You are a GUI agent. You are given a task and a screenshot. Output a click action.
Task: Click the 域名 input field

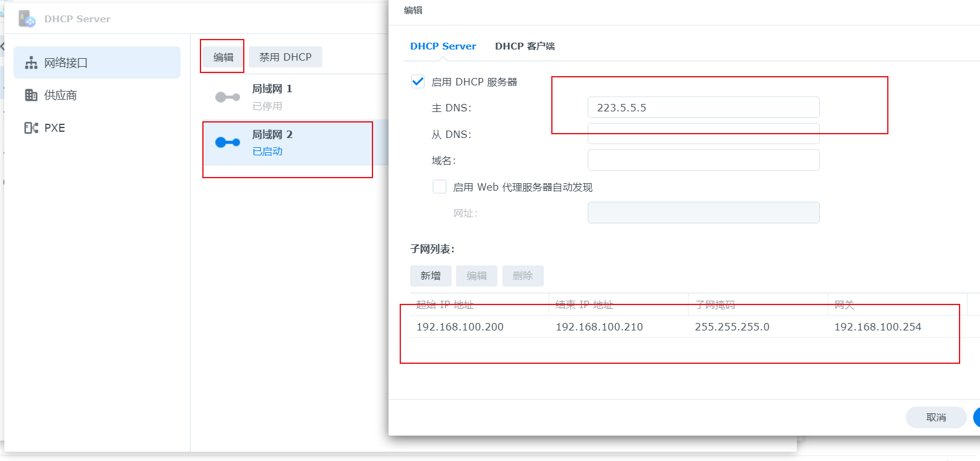tap(703, 160)
